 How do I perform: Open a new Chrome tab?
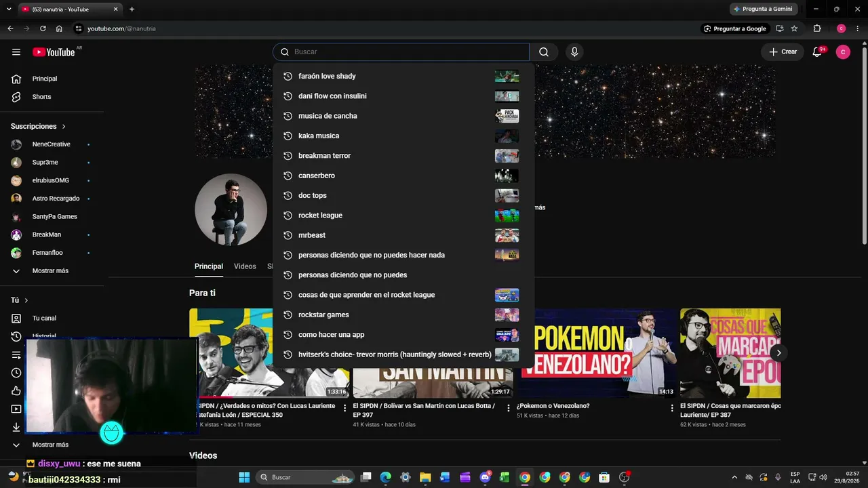pyautogui.click(x=132, y=9)
